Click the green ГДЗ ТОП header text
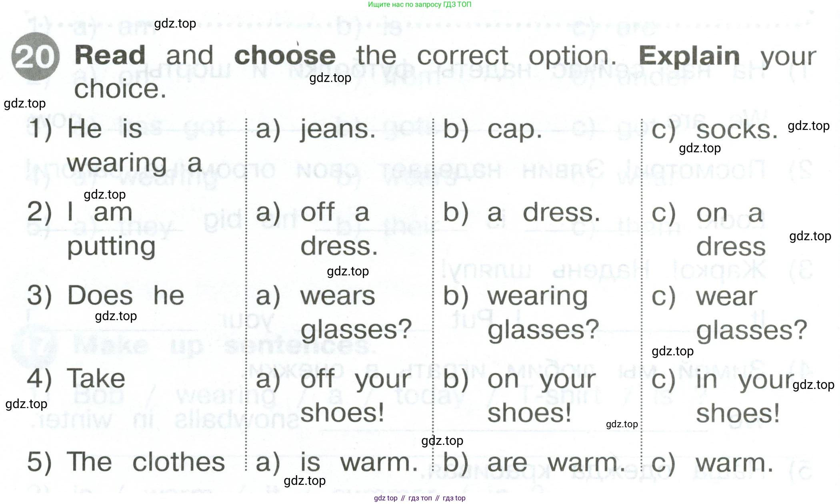This screenshot has width=840, height=504. click(x=420, y=4)
